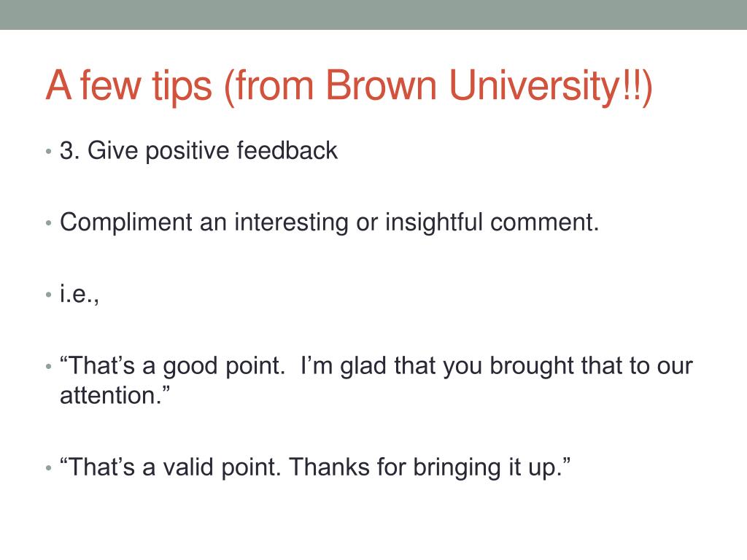Click the word "insightful" in the second bullet
Screen dimensions: 747x560
pos(434,223)
